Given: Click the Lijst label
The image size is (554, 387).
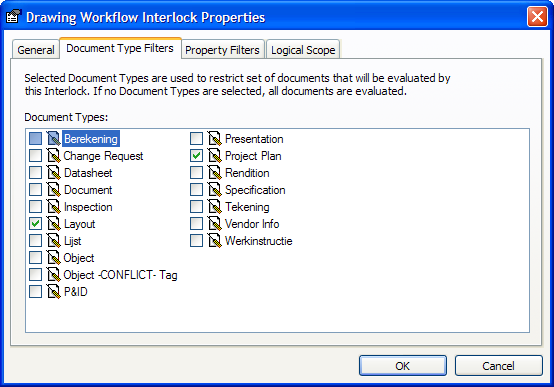Looking at the screenshot, I should 72,241.
